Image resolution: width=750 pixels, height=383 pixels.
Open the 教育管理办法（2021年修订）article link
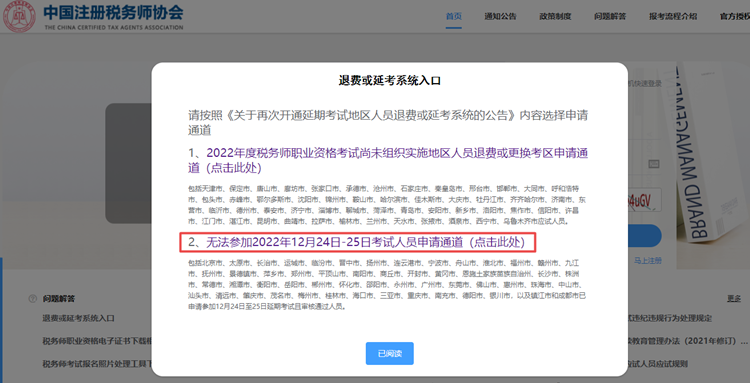coord(688,341)
